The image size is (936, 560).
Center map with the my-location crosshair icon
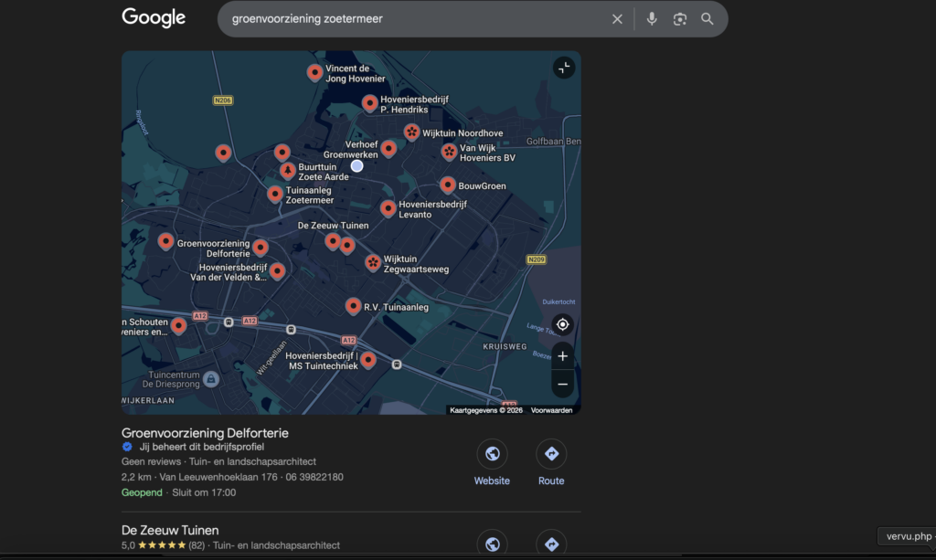pos(562,324)
